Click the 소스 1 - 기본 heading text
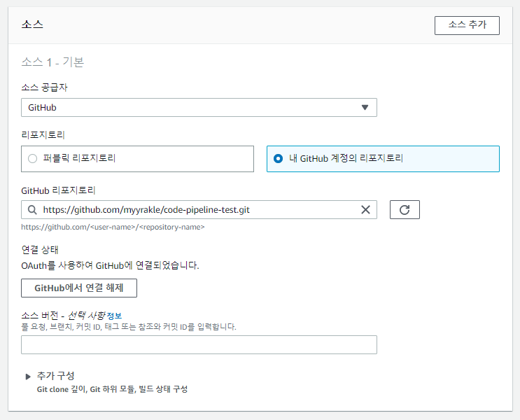The height and width of the screenshot is (420, 520). 52,62
